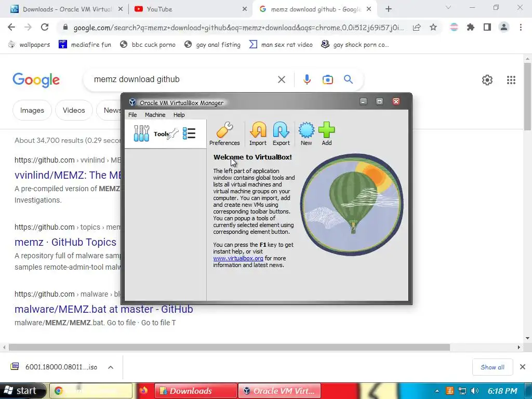Click the Chrome address bar URL
The image size is (532, 399).
tap(238, 28)
